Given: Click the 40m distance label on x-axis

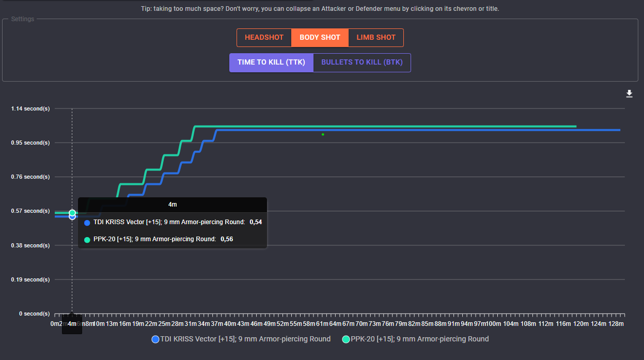Looking at the screenshot, I should [x=230, y=324].
